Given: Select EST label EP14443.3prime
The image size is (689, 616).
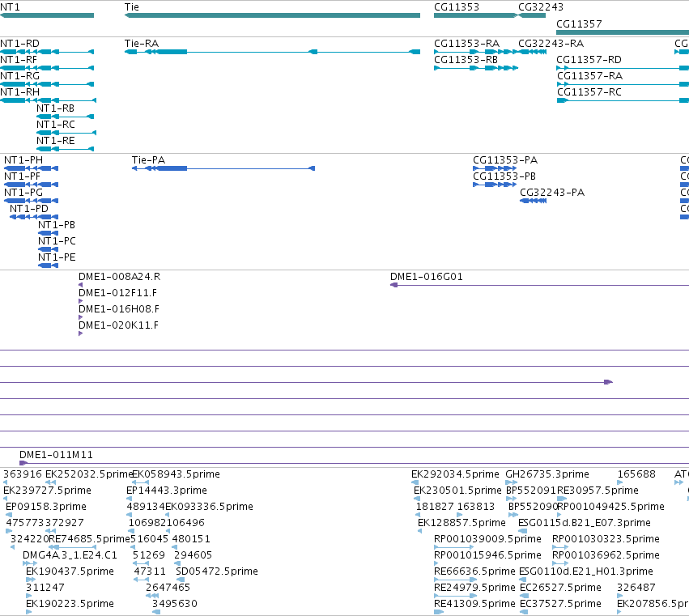Looking at the screenshot, I should pos(167,491).
